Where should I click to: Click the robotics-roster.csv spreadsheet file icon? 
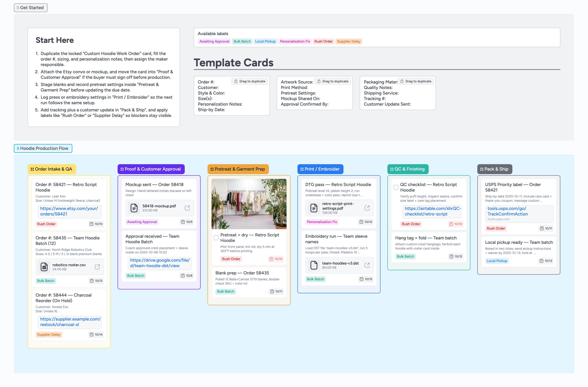(44, 267)
